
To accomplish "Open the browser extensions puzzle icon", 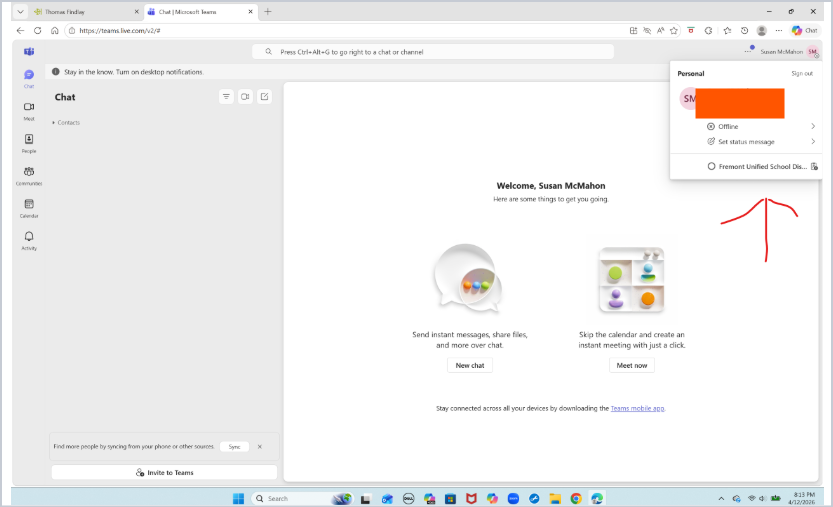I will click(708, 30).
